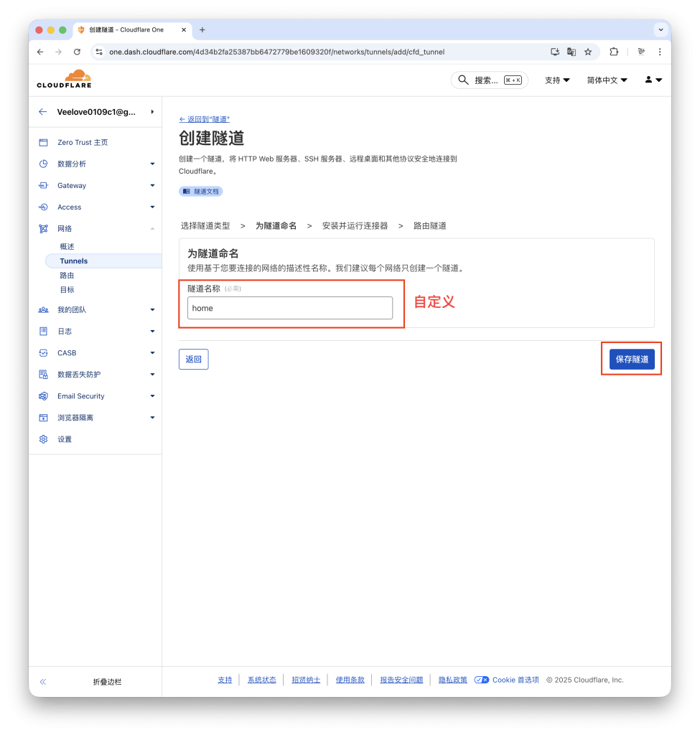Select the 数据分析 pie chart icon
The height and width of the screenshot is (735, 700).
point(45,164)
